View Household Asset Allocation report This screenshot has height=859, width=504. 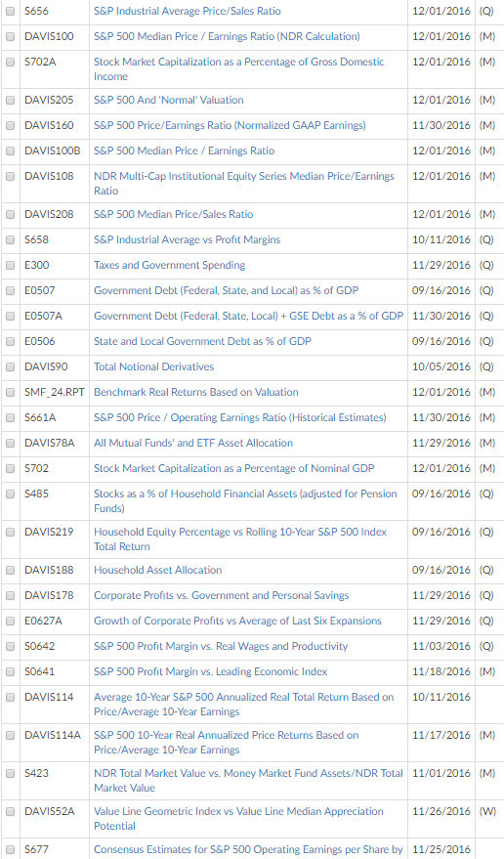[x=158, y=570]
